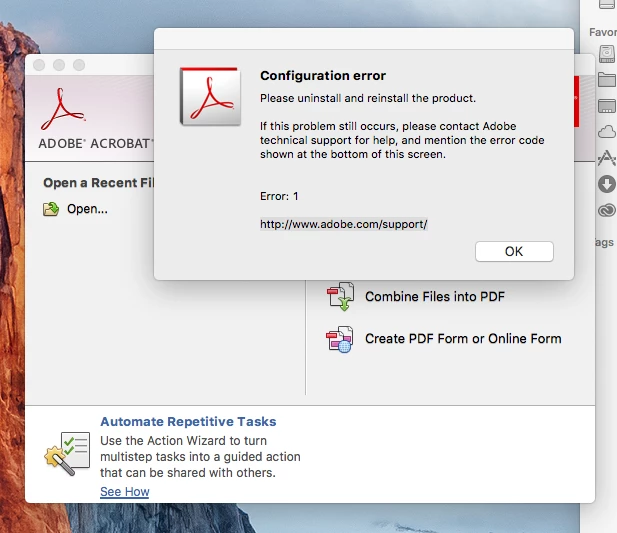Click the Combine Files into PDF icon
Screen dimensions: 617x533
[340, 296]
